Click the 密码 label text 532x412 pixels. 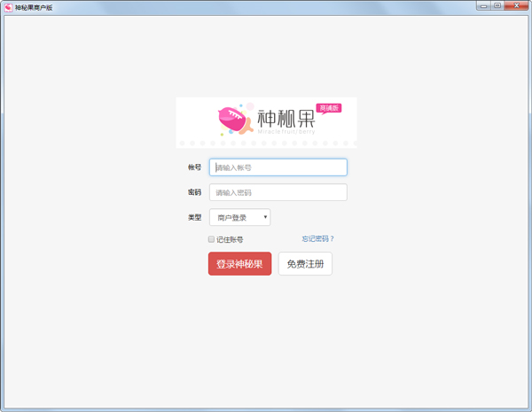(195, 192)
